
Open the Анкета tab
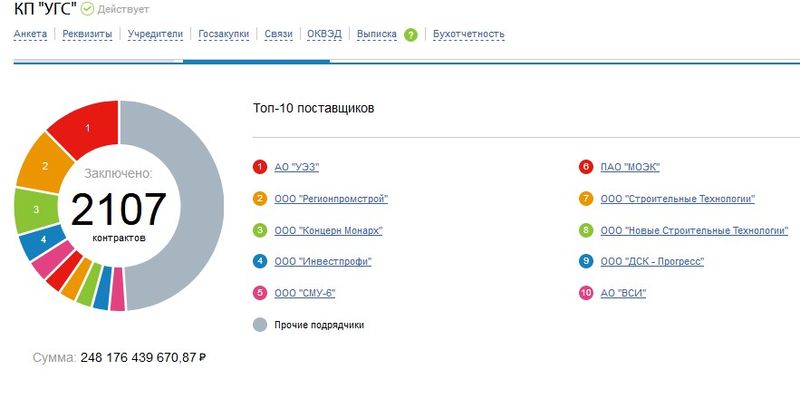tap(30, 34)
